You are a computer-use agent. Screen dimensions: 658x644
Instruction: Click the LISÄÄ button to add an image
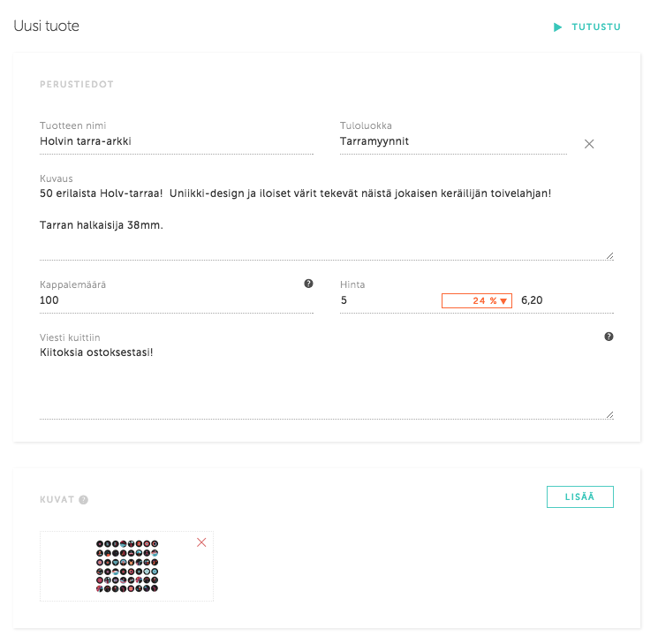click(x=580, y=497)
